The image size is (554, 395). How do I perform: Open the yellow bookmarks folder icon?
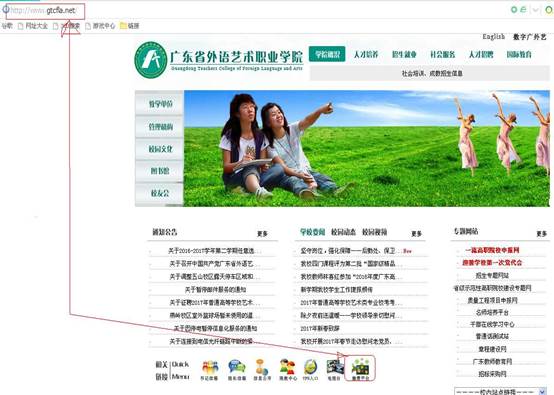click(123, 26)
